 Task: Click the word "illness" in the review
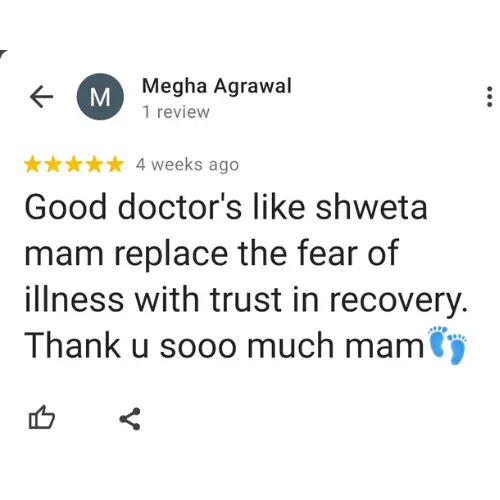pyautogui.click(x=74, y=299)
